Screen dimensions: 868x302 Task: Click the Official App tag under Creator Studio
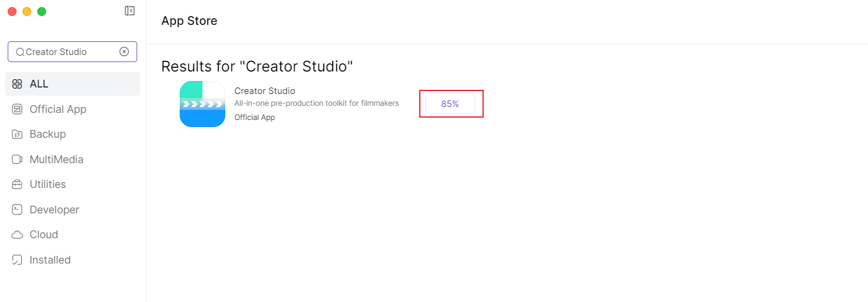pos(255,117)
